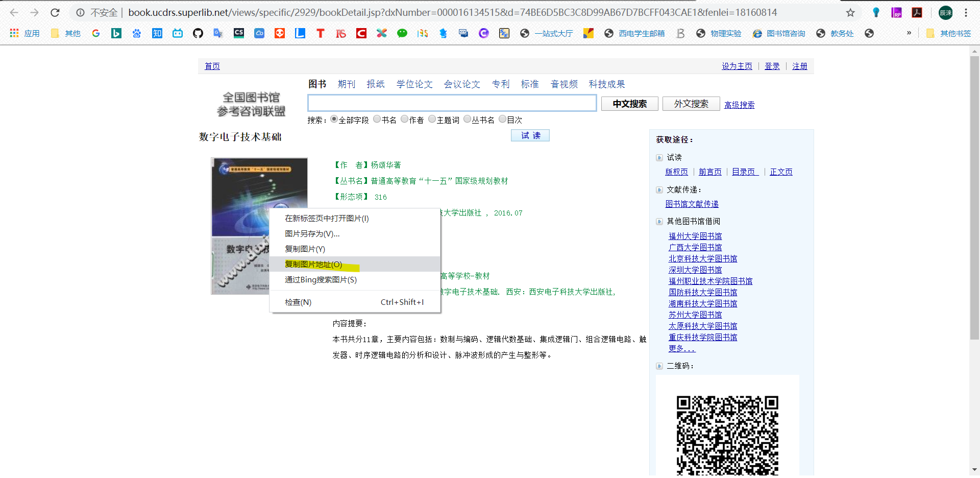Expand the 文献传递 section arrow

659,190
